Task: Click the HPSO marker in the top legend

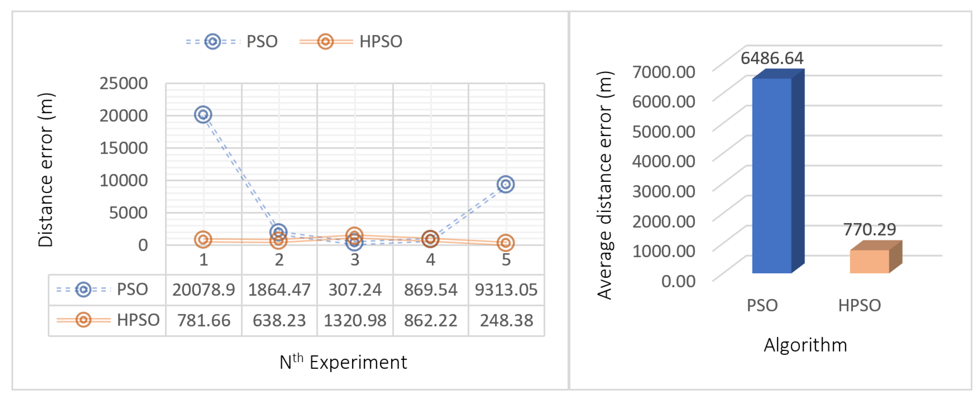Action: coord(325,42)
